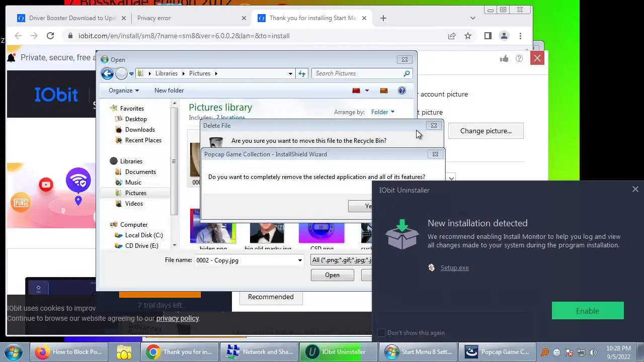Click navigation pane scrollbar up arrow

(175, 104)
